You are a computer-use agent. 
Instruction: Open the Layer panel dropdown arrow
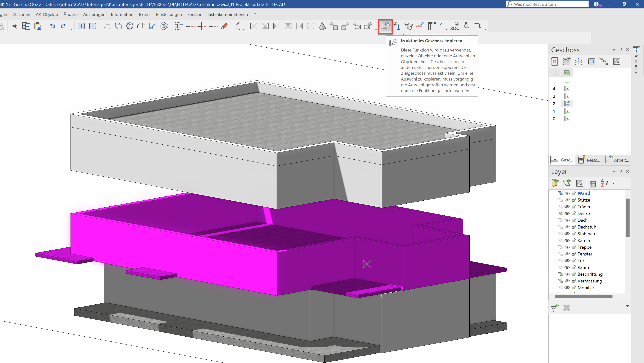coord(614,172)
